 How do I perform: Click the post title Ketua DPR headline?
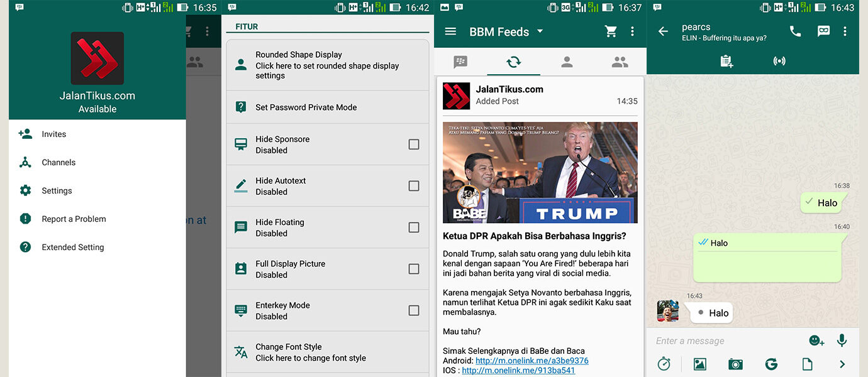(x=535, y=236)
